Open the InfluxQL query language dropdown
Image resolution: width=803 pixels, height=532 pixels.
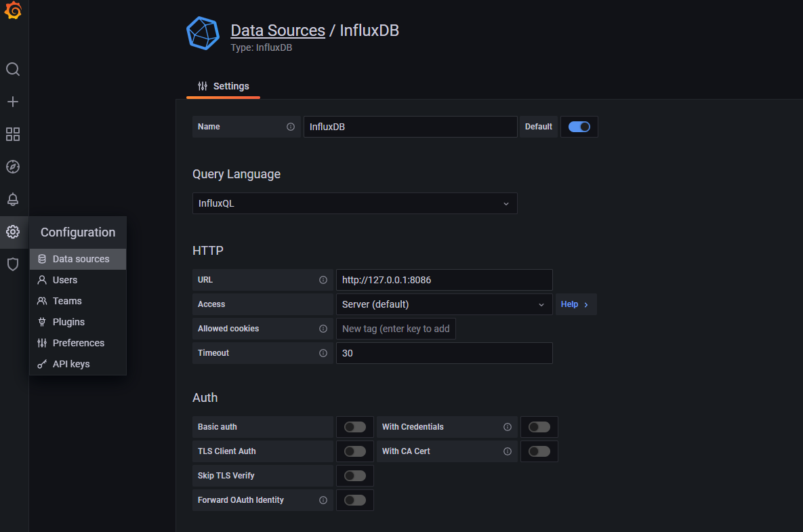pos(355,203)
